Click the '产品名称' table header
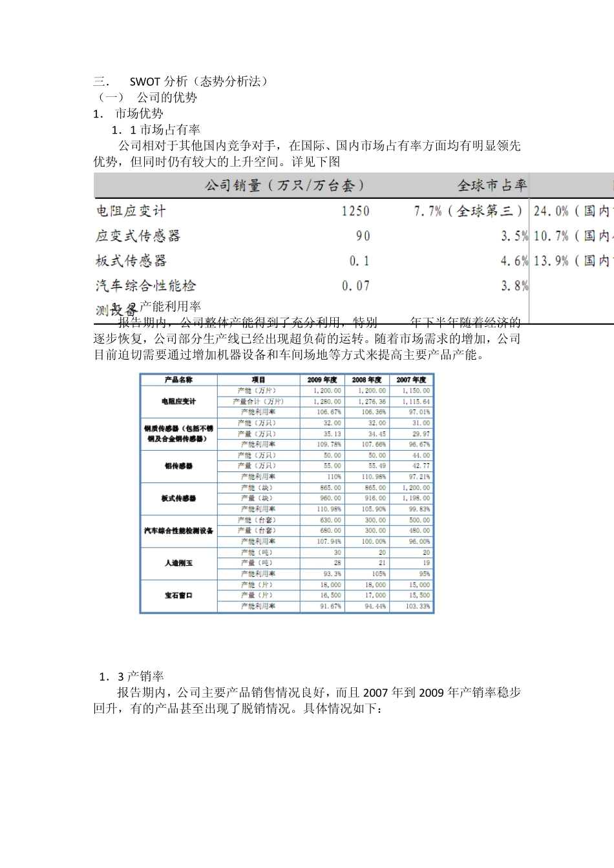Viewport: 614px width, 868px height. [178, 380]
